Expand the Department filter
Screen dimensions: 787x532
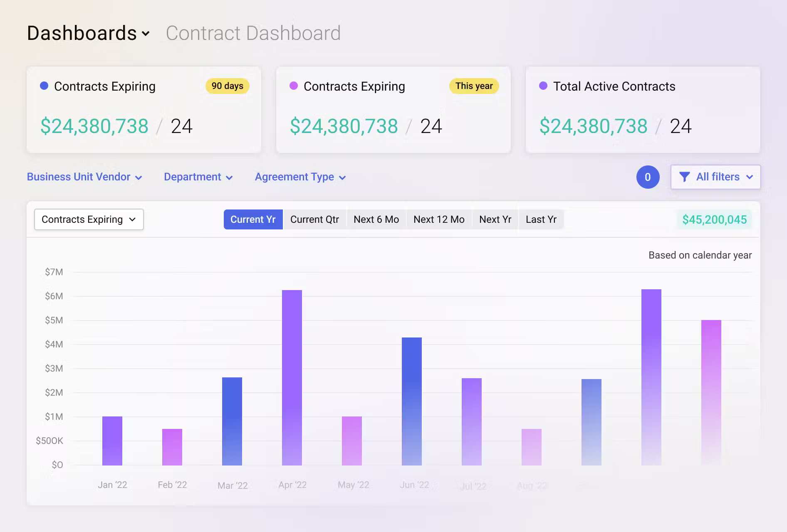pyautogui.click(x=198, y=177)
